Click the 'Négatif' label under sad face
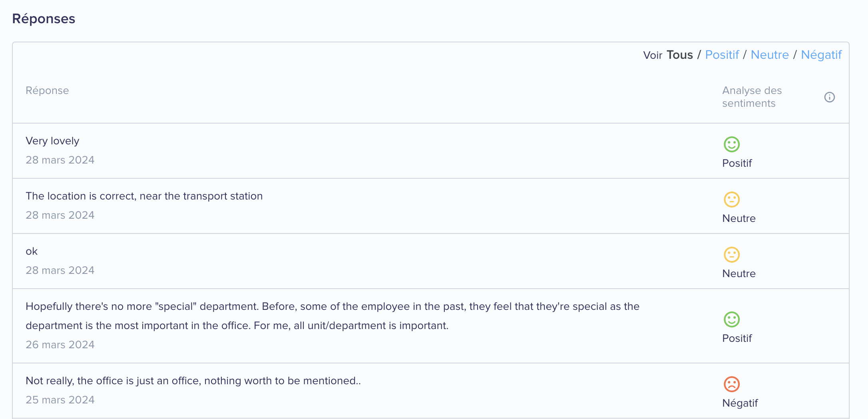Screen dimensions: 868x419 click(x=740, y=403)
